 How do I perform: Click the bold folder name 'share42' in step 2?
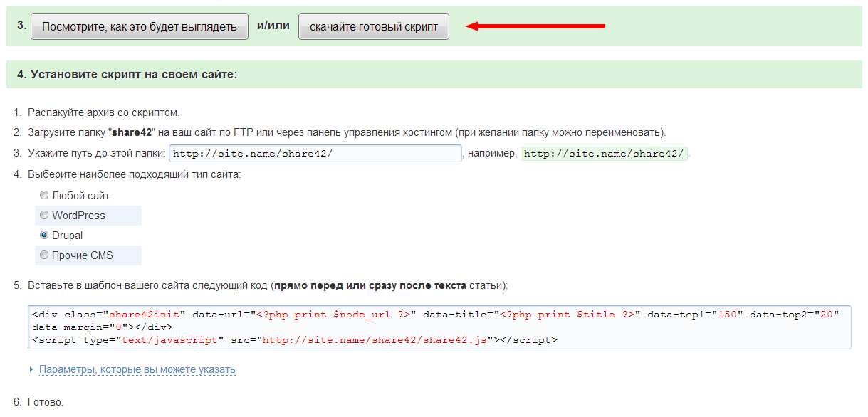132,132
